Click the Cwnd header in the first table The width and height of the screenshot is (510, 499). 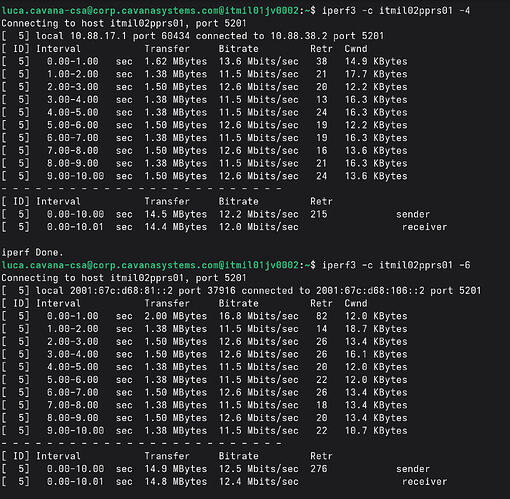click(x=356, y=49)
